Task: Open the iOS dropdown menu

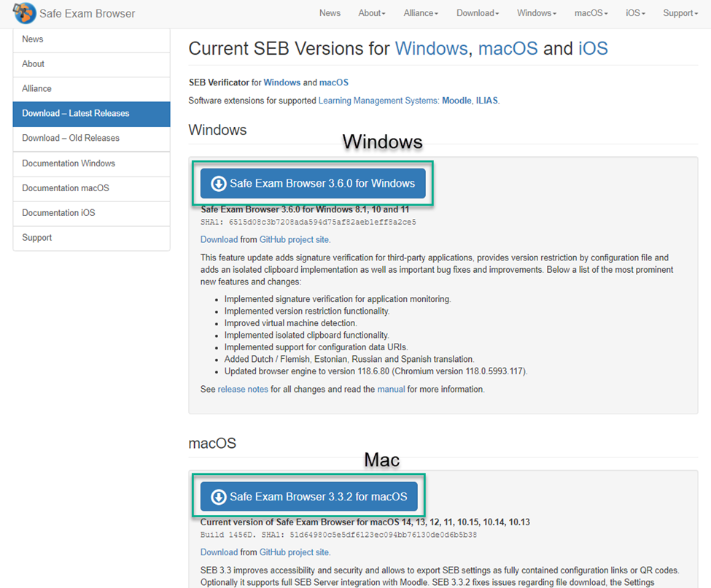Action: [634, 12]
